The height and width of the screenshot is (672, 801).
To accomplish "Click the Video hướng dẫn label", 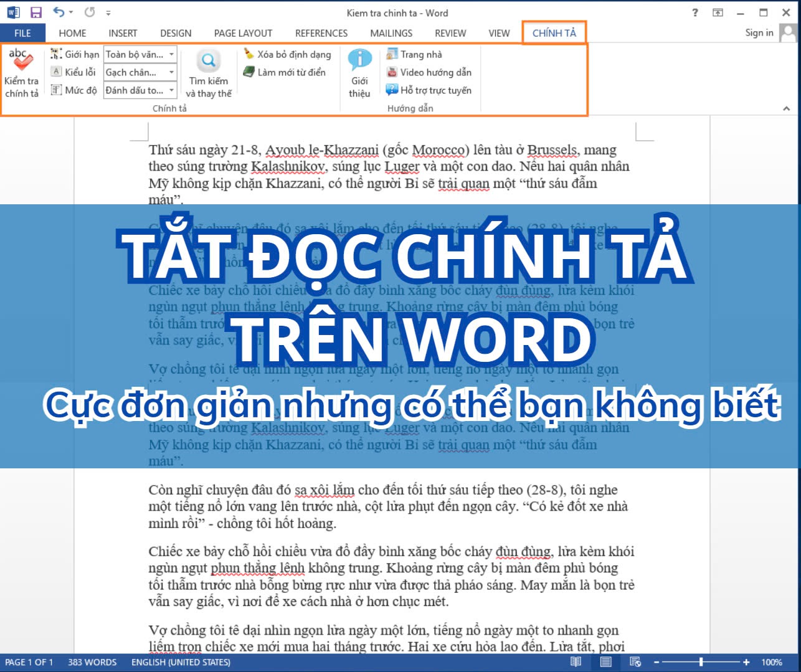I will [x=436, y=72].
